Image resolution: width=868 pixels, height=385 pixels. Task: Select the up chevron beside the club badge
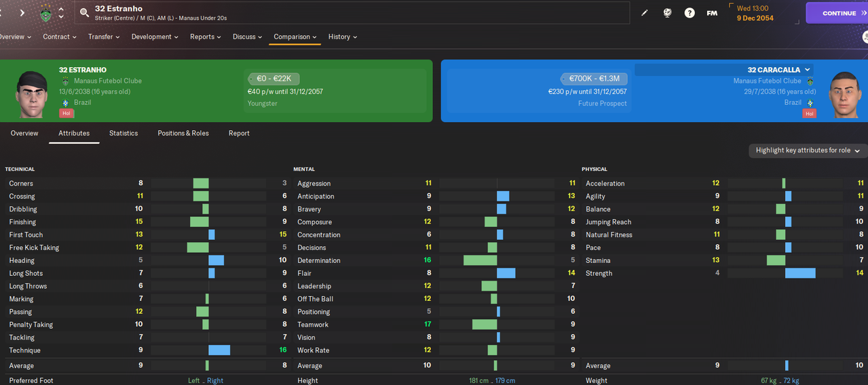click(61, 9)
